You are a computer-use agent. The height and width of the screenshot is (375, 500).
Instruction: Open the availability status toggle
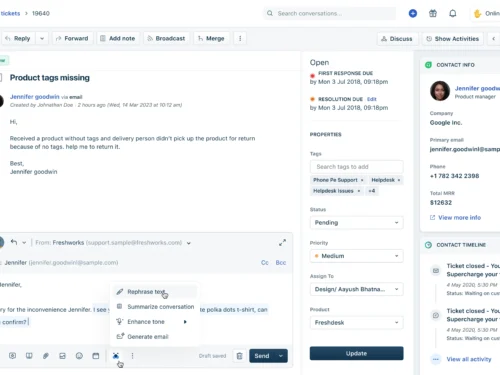[x=486, y=13]
